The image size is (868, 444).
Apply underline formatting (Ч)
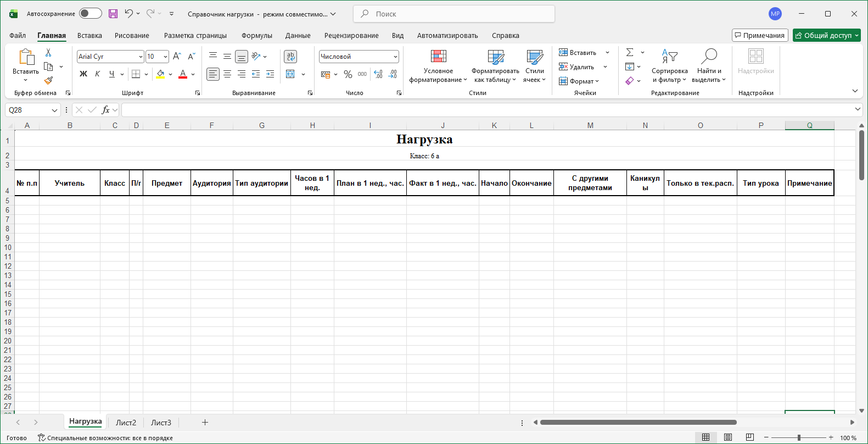(x=112, y=74)
